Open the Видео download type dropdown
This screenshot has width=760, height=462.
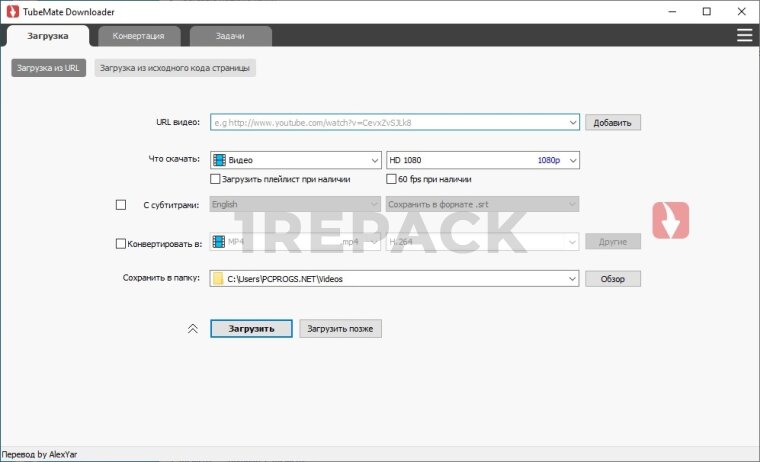tap(374, 160)
